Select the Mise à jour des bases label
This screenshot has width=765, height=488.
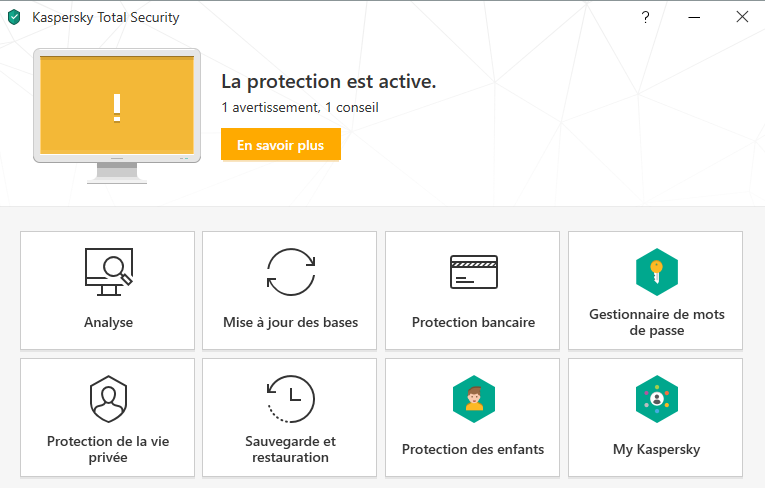(x=290, y=323)
